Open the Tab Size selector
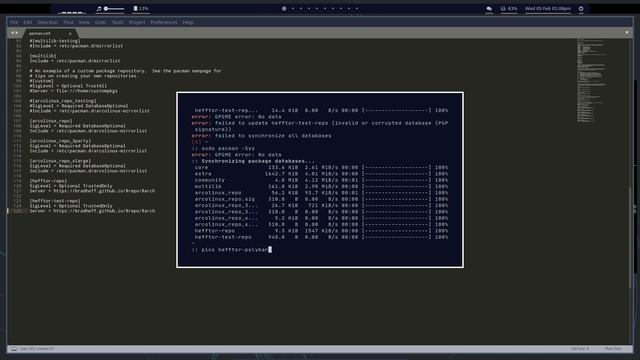 click(x=580, y=349)
